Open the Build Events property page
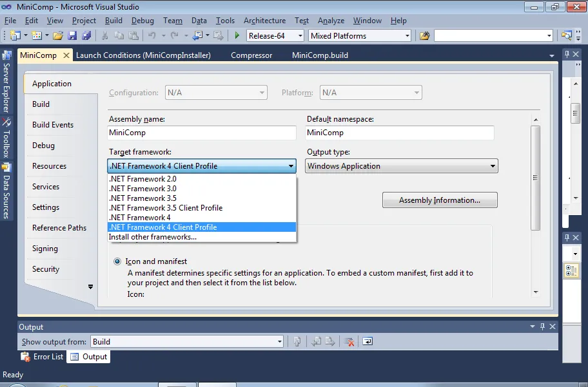 click(53, 125)
